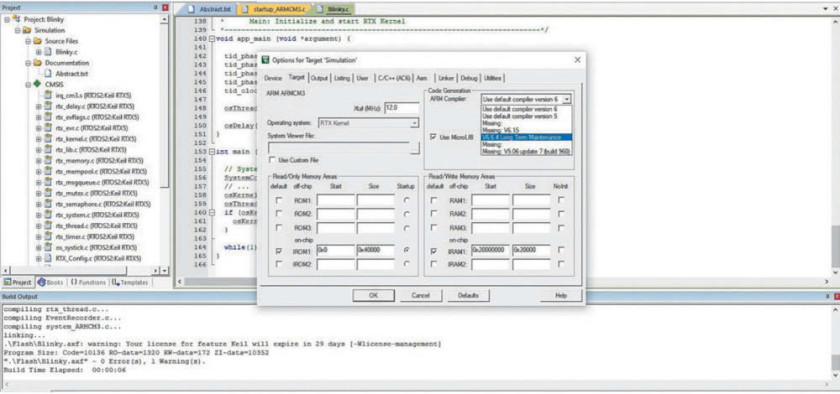Screen dimensions: 840x394
Task: Click the Blinky.c file icon in Source Files
Action: (49, 52)
